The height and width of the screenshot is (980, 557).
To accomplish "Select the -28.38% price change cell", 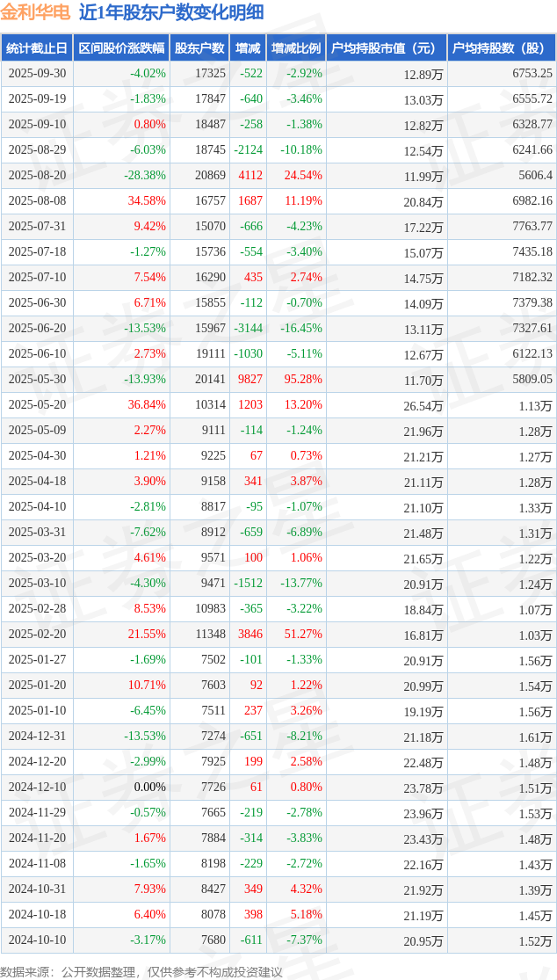I will click(x=143, y=176).
